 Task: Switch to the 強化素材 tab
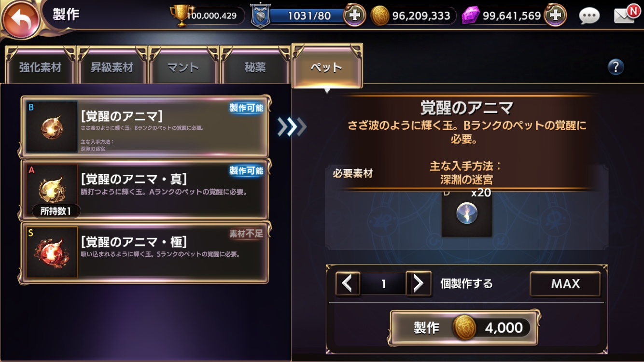coord(41,67)
